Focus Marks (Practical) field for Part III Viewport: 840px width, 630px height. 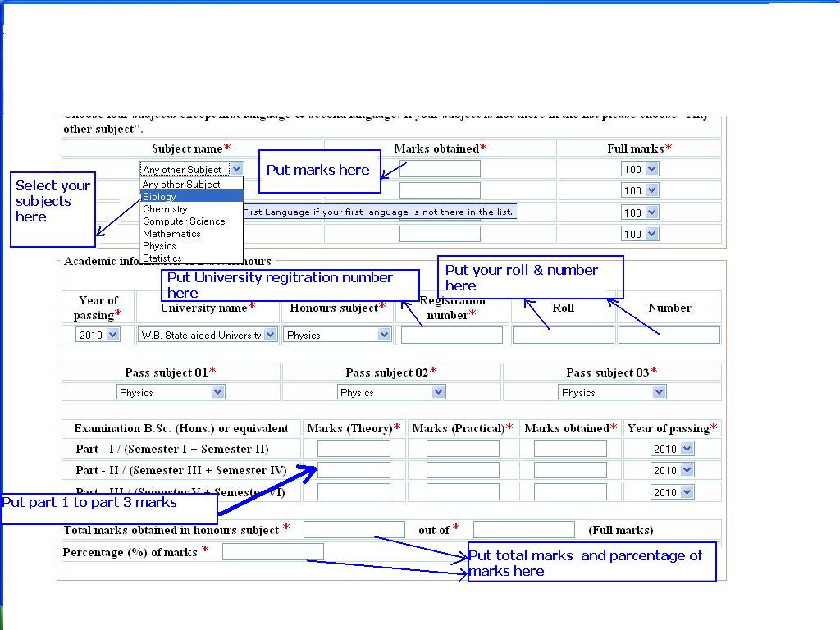[463, 492]
